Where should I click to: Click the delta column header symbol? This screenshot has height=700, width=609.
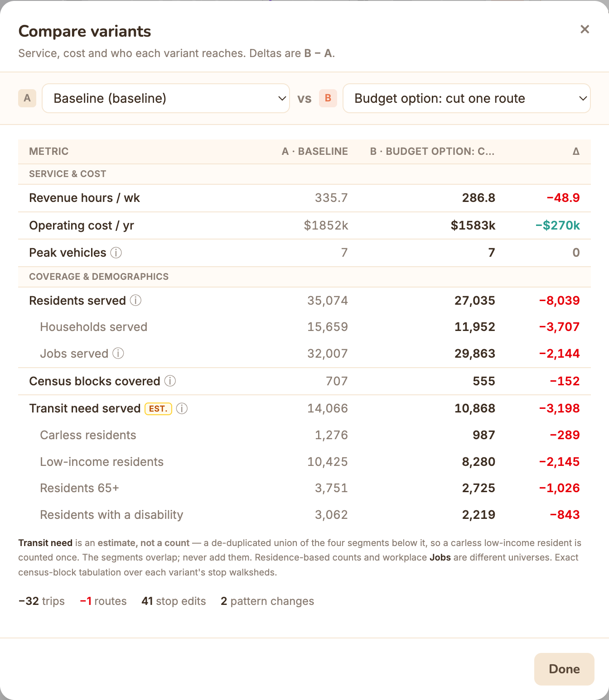tap(576, 151)
